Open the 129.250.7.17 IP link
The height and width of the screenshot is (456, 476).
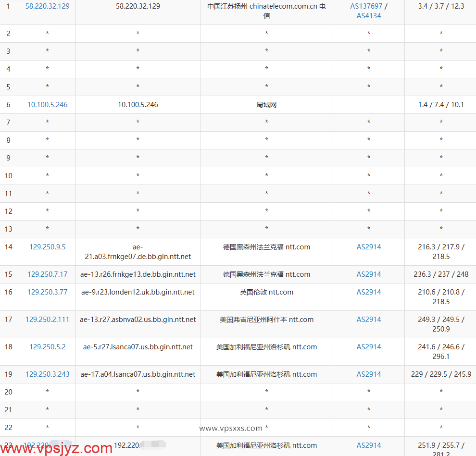tap(47, 274)
